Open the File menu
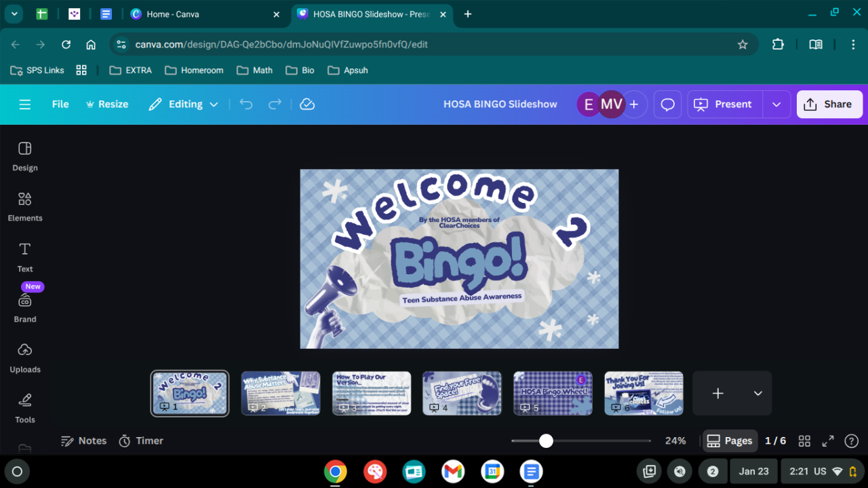This screenshot has height=488, width=868. pyautogui.click(x=60, y=105)
